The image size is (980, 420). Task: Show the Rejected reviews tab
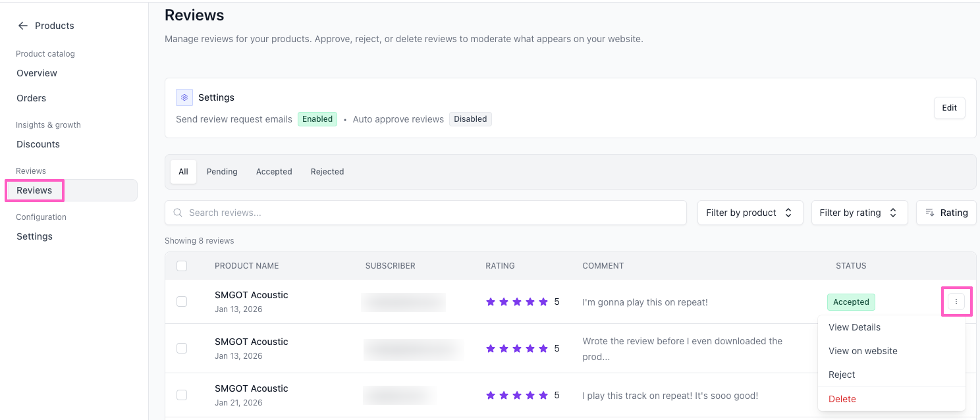click(x=327, y=172)
